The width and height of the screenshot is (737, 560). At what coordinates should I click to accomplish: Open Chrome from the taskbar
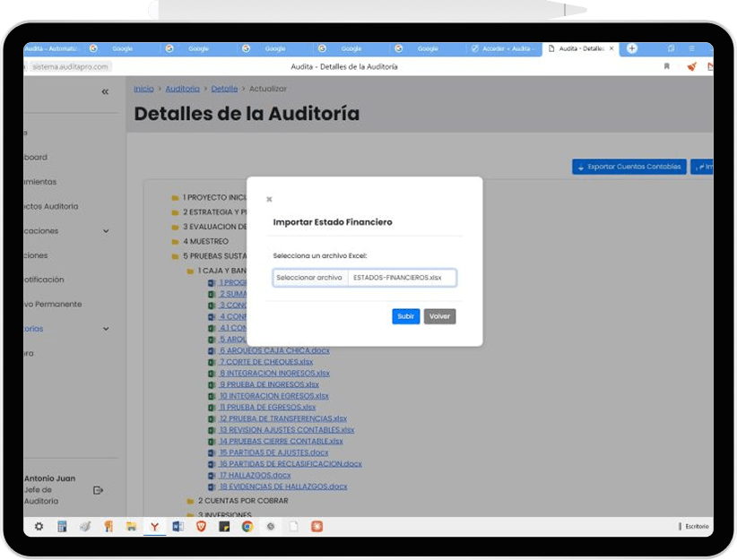coord(247,527)
